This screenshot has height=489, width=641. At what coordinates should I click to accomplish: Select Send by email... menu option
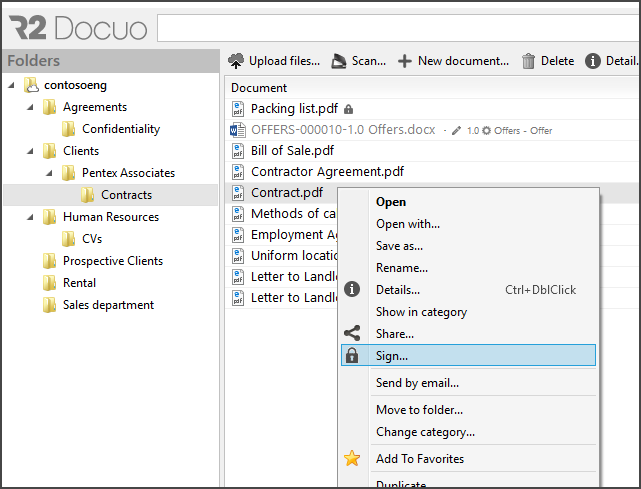[x=417, y=383]
